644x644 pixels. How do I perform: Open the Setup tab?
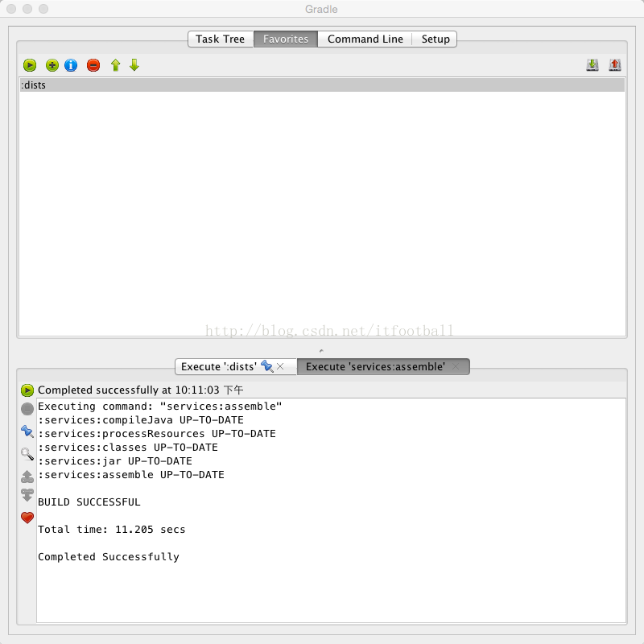(x=436, y=39)
